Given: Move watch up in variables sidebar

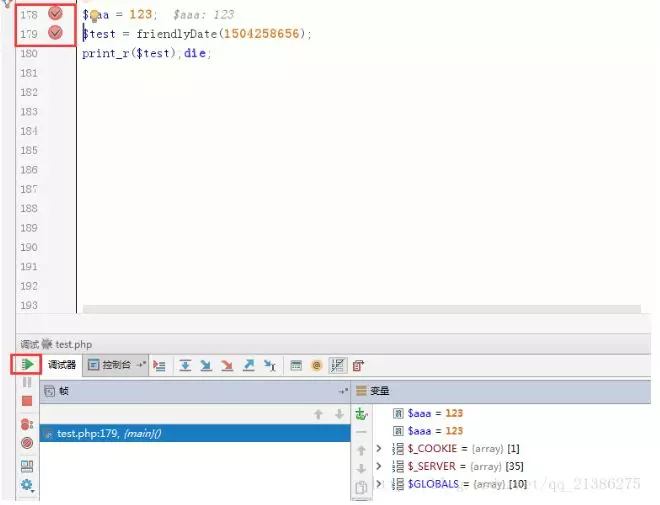Looking at the screenshot, I should pyautogui.click(x=361, y=451).
